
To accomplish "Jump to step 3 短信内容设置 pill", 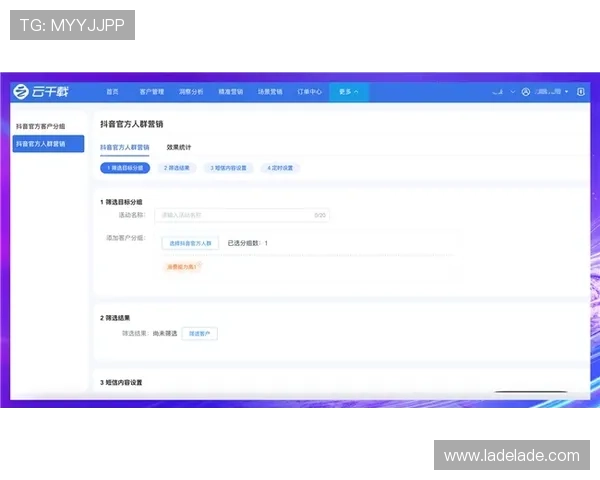I will click(228, 168).
